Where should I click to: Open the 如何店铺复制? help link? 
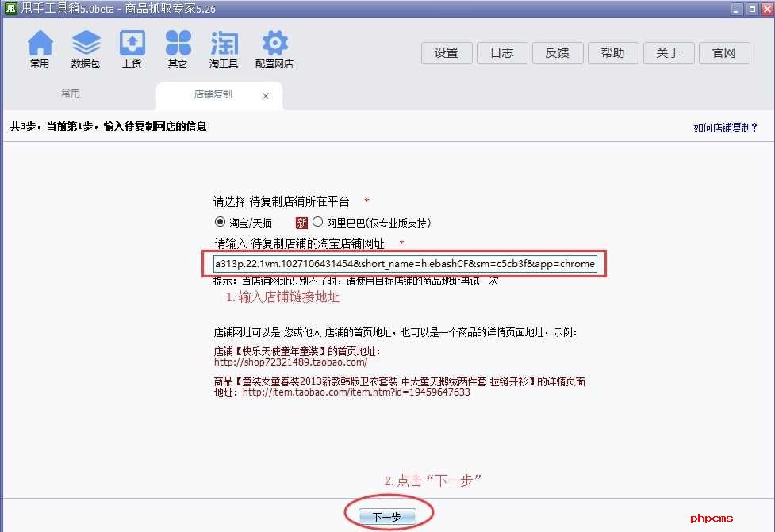[x=725, y=128]
